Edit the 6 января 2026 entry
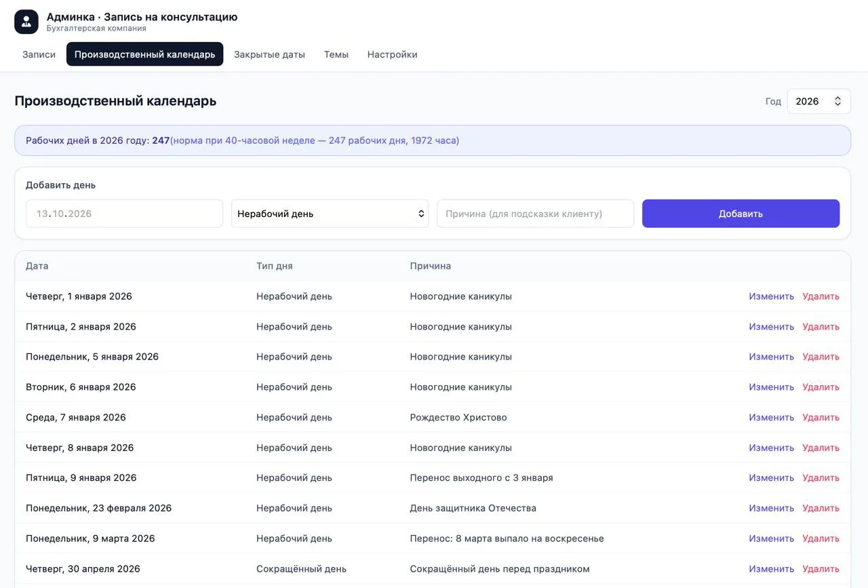This screenshot has height=588, width=868. click(x=771, y=387)
